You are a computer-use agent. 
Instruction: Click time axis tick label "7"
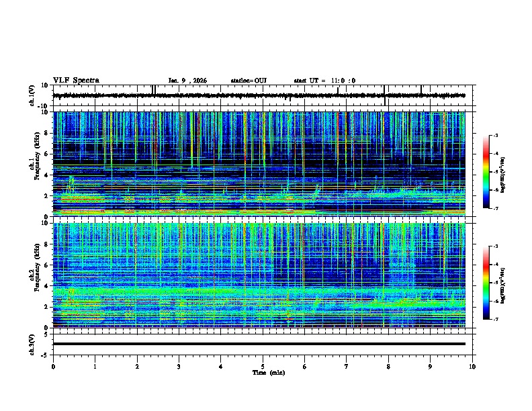347,367
